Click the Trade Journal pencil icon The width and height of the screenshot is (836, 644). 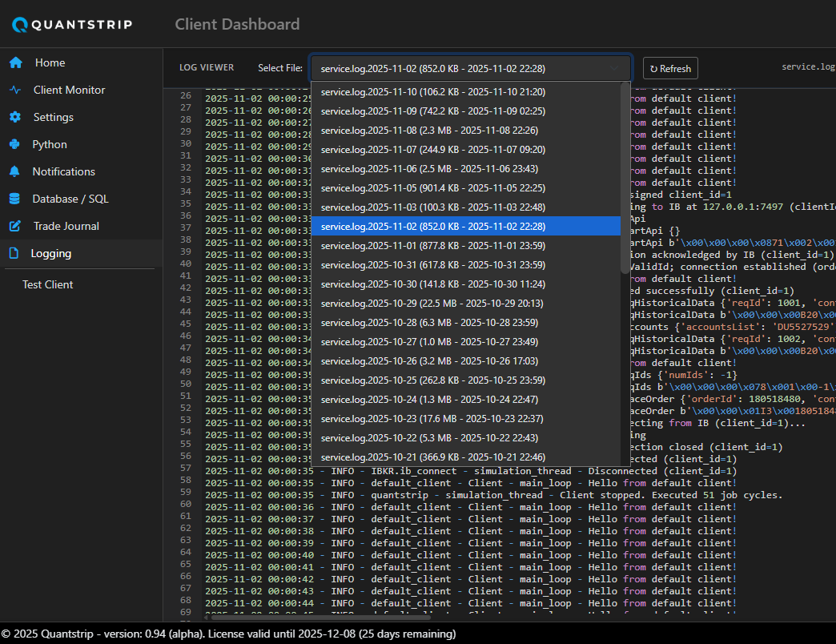[15, 226]
